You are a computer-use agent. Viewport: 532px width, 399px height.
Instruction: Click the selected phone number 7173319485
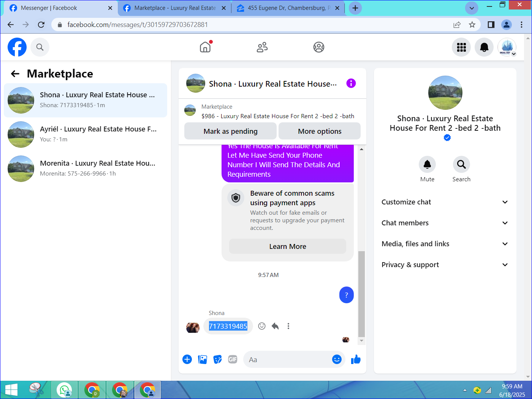pyautogui.click(x=228, y=326)
